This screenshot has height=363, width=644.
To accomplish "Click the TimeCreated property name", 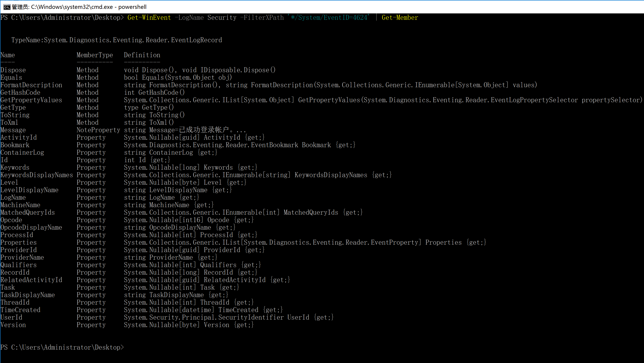I will coord(20,310).
